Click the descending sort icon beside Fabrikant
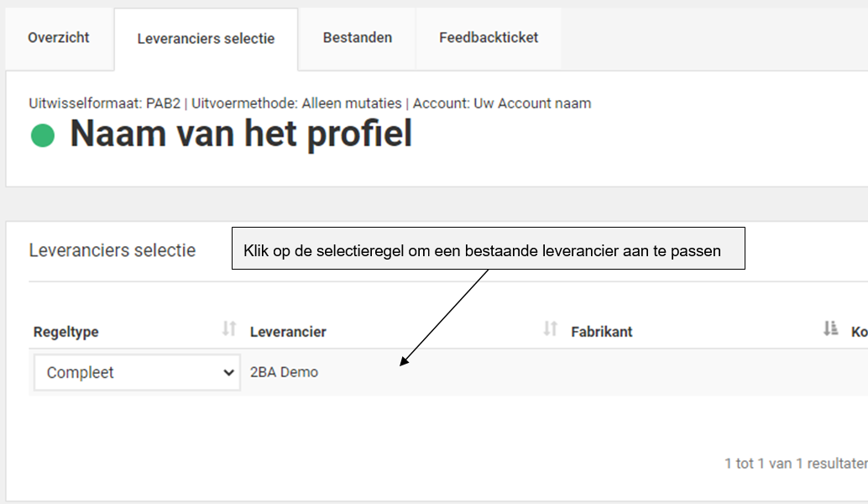The image size is (868, 504). coord(550,330)
